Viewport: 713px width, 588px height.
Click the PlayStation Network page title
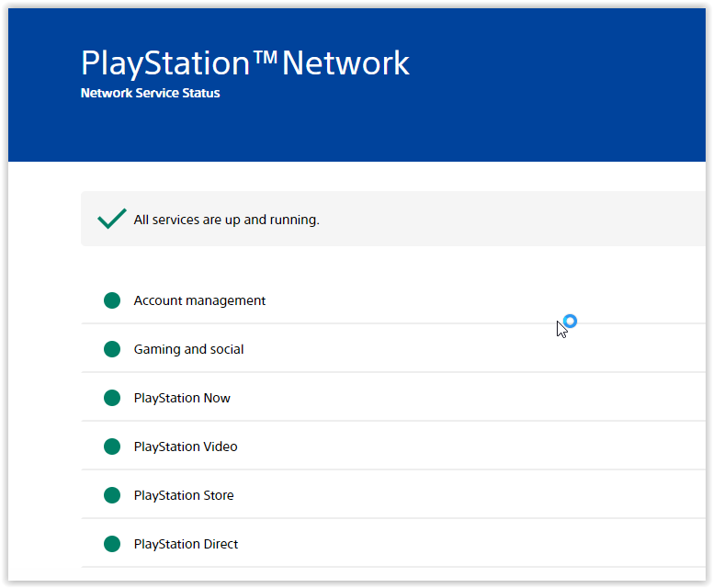click(244, 63)
